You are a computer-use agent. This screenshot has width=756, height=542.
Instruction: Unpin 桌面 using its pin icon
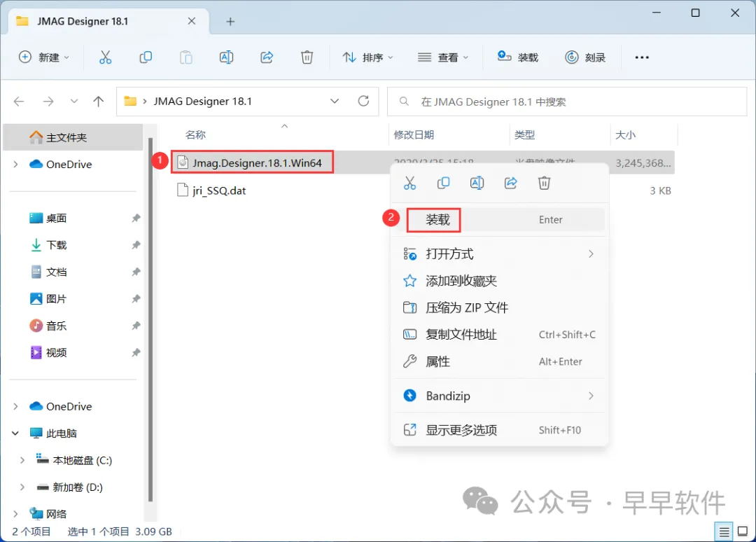pos(136,218)
